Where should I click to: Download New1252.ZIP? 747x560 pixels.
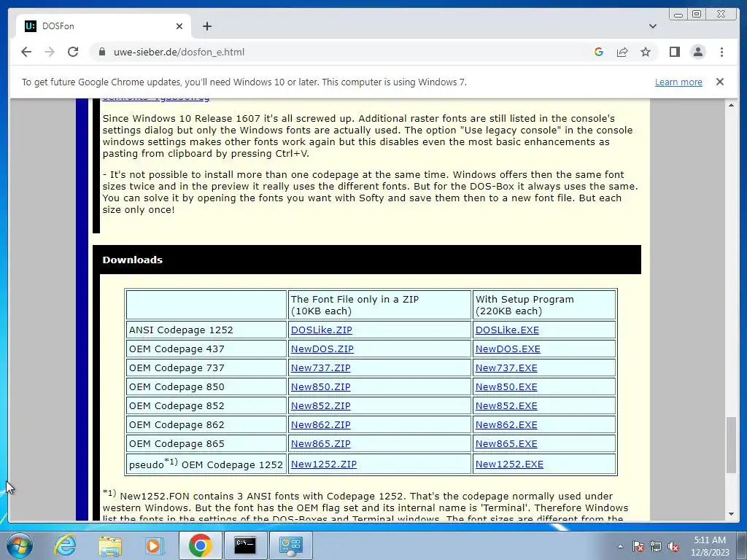coord(324,464)
